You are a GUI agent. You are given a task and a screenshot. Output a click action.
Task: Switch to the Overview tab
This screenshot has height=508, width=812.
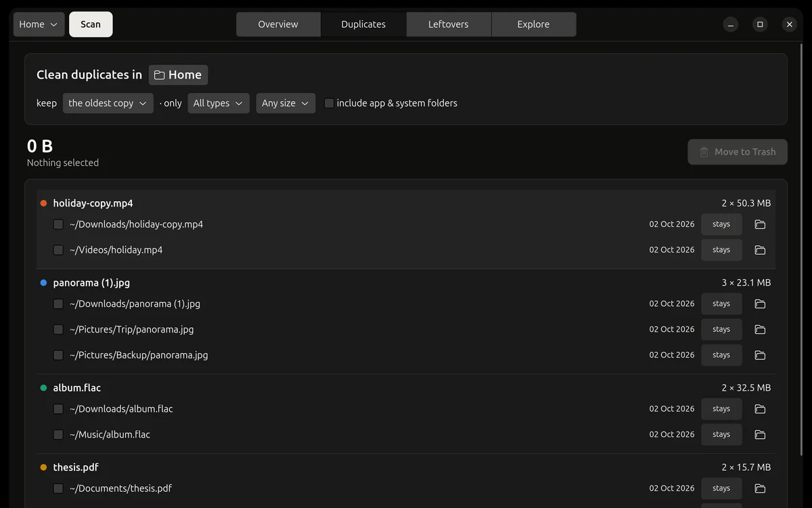[x=278, y=24]
